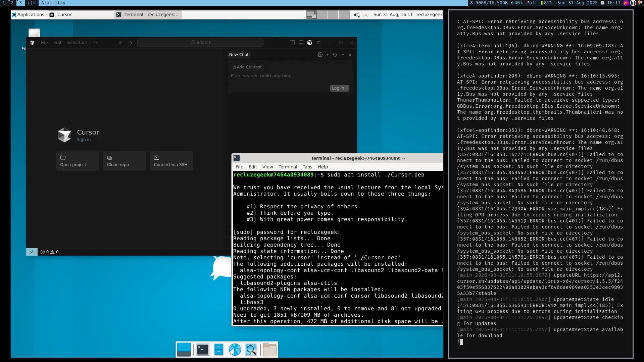Open the more actions ellipsis in chat panel
This screenshot has width=644, height=362.
coord(343,55)
